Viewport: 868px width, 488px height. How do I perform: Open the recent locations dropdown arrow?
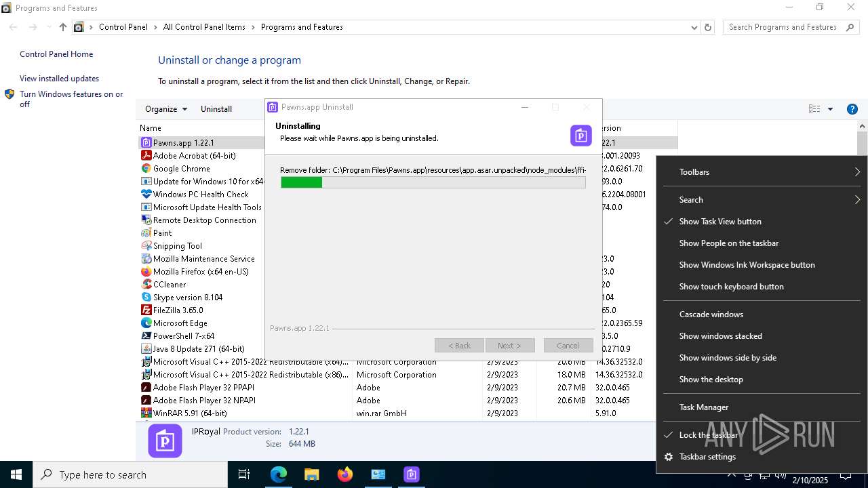coord(48,27)
